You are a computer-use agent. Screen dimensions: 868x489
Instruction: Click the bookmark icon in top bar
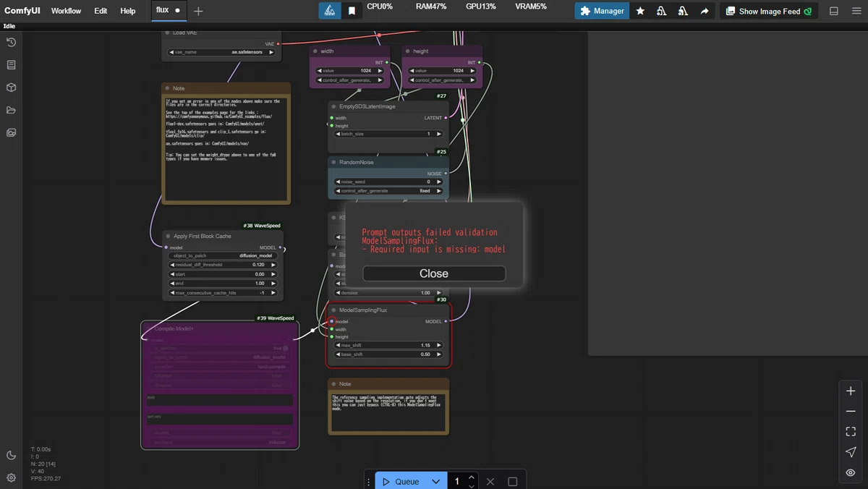pyautogui.click(x=352, y=11)
